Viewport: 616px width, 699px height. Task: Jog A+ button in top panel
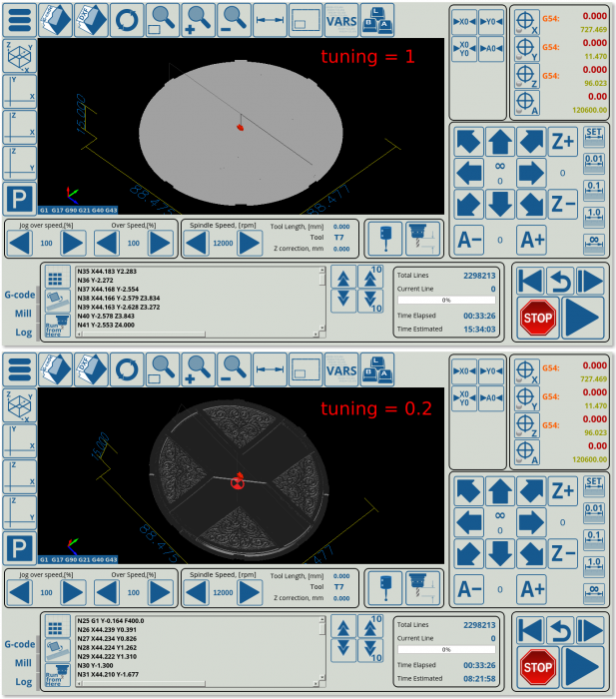click(x=531, y=240)
